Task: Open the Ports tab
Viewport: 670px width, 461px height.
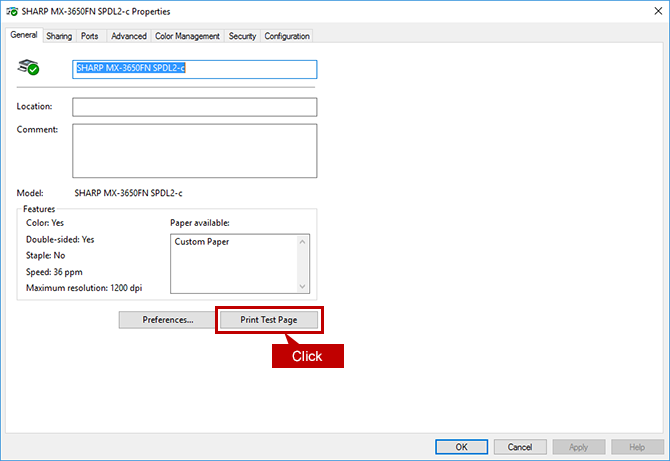Action: click(x=90, y=36)
